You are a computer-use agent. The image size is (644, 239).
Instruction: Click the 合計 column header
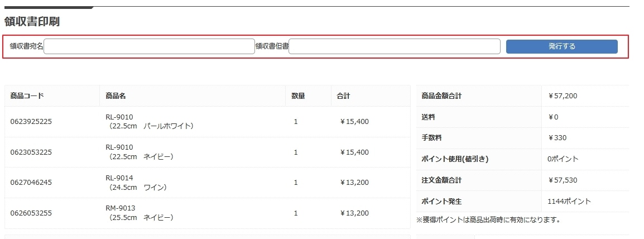[343, 96]
